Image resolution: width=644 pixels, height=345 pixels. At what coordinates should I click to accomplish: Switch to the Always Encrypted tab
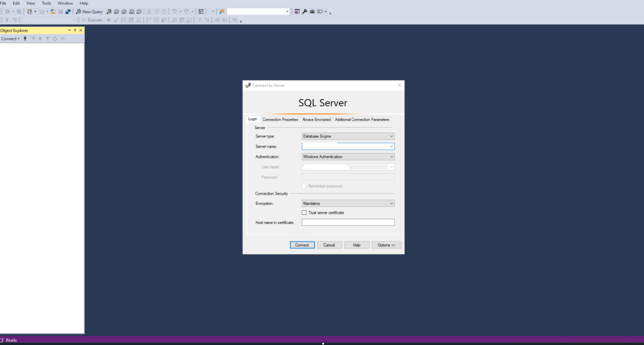[316, 119]
